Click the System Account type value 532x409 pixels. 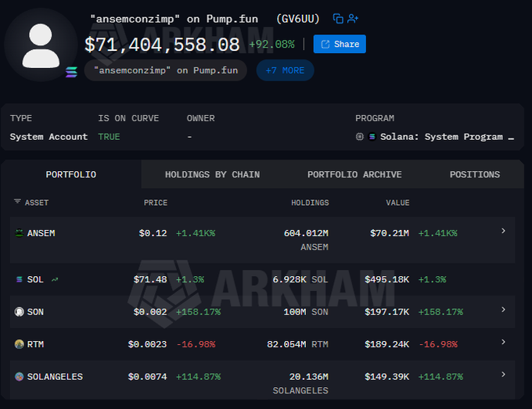tap(49, 137)
